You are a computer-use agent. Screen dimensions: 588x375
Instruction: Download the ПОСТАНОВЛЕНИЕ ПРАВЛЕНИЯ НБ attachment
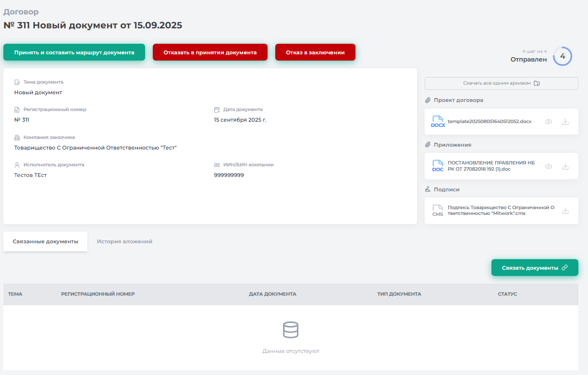pos(565,166)
